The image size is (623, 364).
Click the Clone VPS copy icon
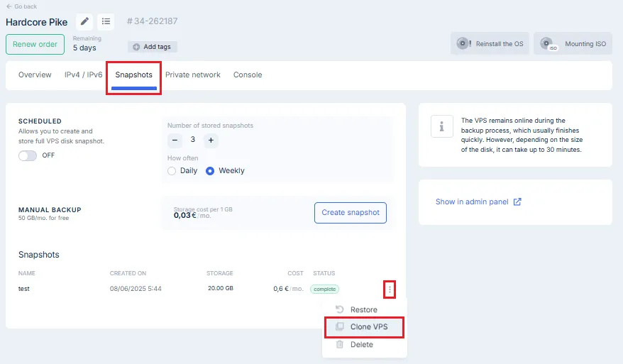[x=340, y=326]
